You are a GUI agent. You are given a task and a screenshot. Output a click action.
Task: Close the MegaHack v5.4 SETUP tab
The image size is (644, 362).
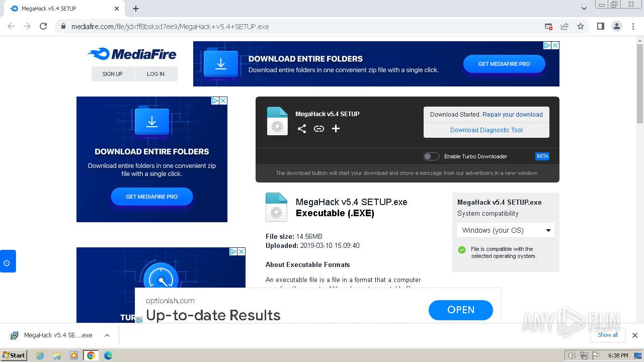point(117,9)
